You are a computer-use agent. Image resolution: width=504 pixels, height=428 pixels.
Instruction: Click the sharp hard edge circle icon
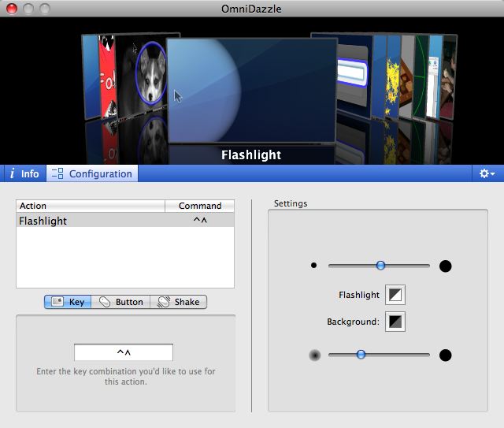(445, 355)
